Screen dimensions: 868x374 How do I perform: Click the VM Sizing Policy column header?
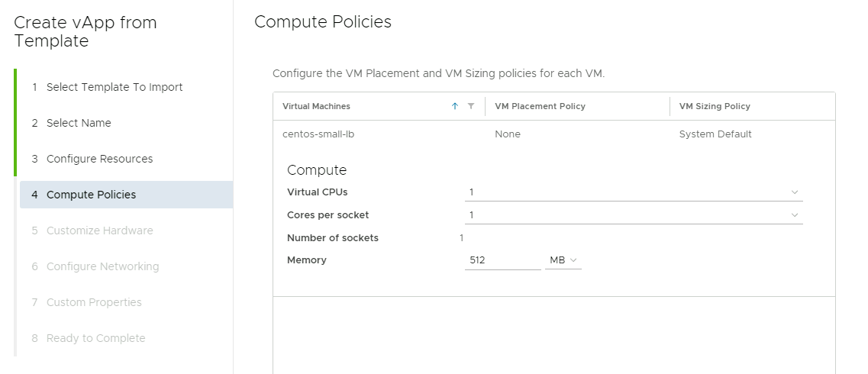715,106
